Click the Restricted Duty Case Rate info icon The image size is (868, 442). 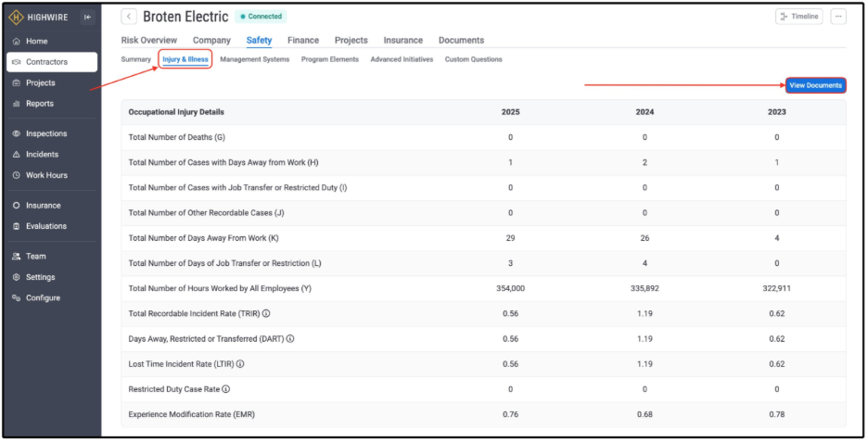(x=226, y=389)
